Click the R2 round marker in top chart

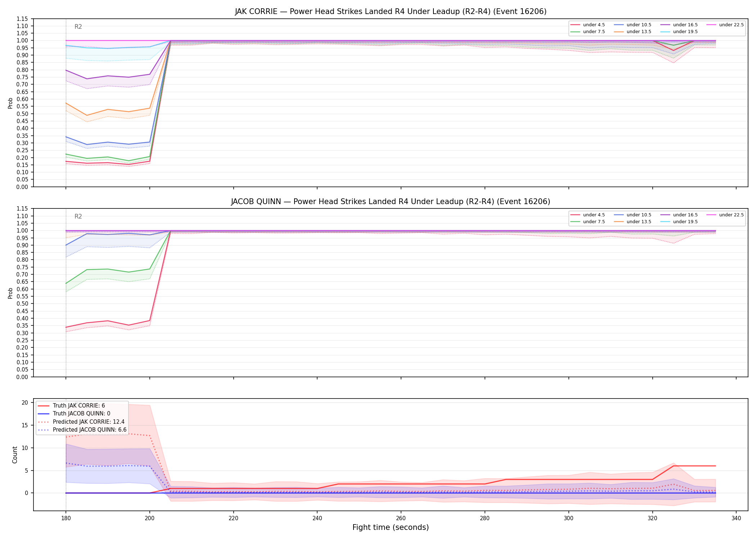pyautogui.click(x=78, y=27)
